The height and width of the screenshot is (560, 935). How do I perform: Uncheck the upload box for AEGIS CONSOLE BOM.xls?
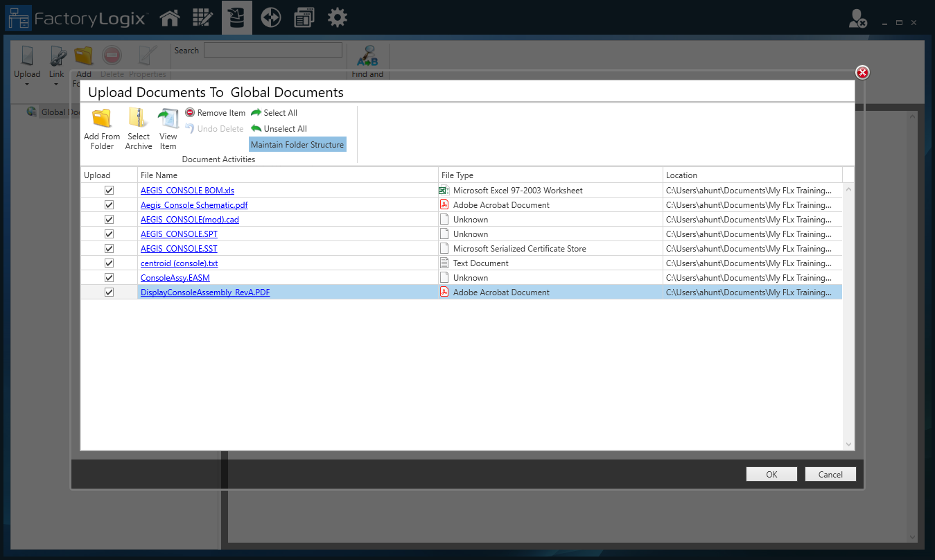coord(109,190)
